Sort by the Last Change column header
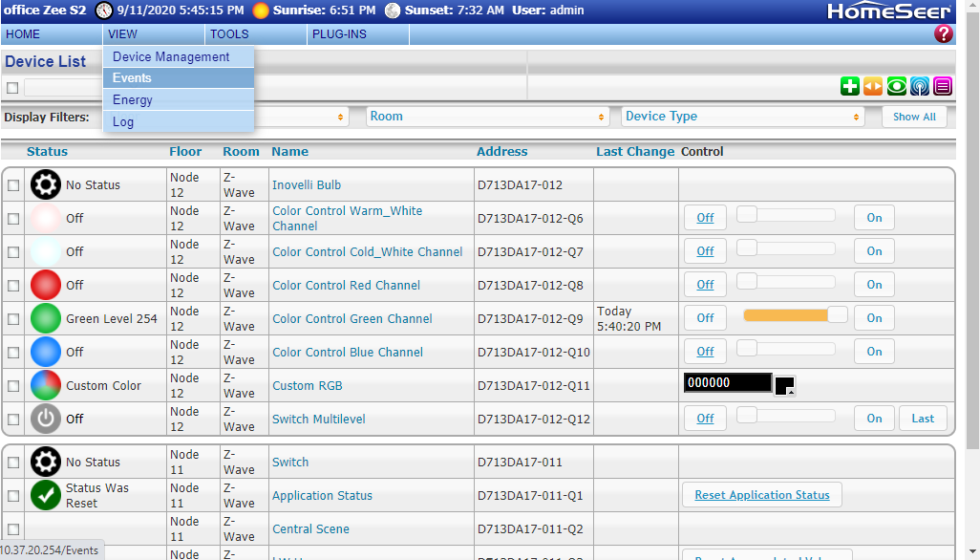Image resolution: width=980 pixels, height=560 pixels. [x=635, y=151]
